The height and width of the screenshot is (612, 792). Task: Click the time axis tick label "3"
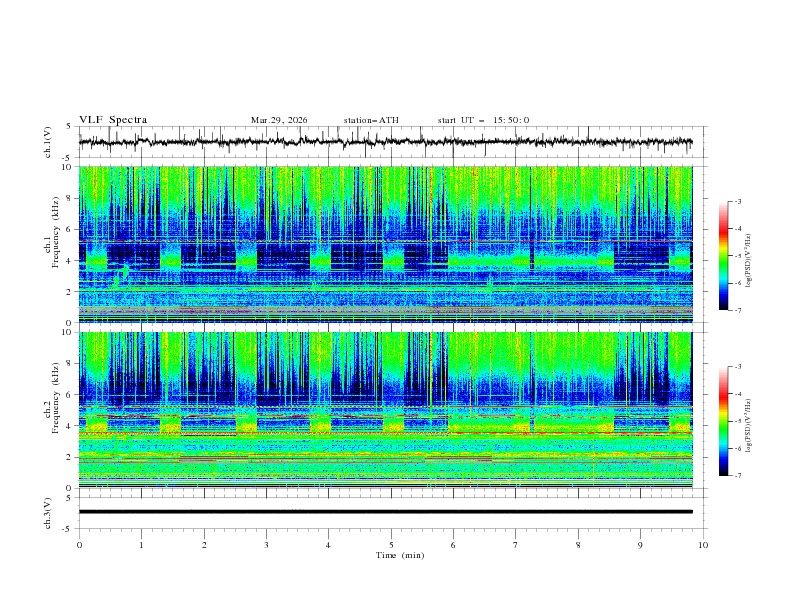[x=266, y=545]
